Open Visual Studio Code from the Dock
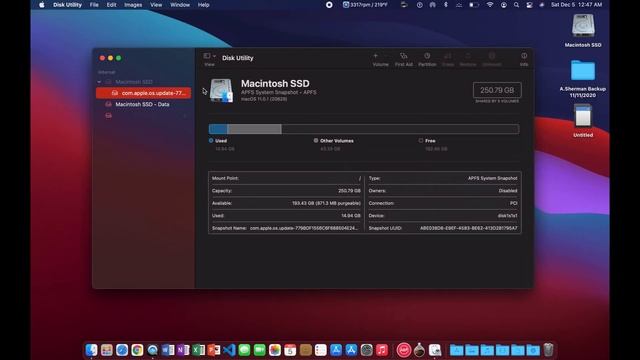The image size is (640, 360). tap(229, 350)
